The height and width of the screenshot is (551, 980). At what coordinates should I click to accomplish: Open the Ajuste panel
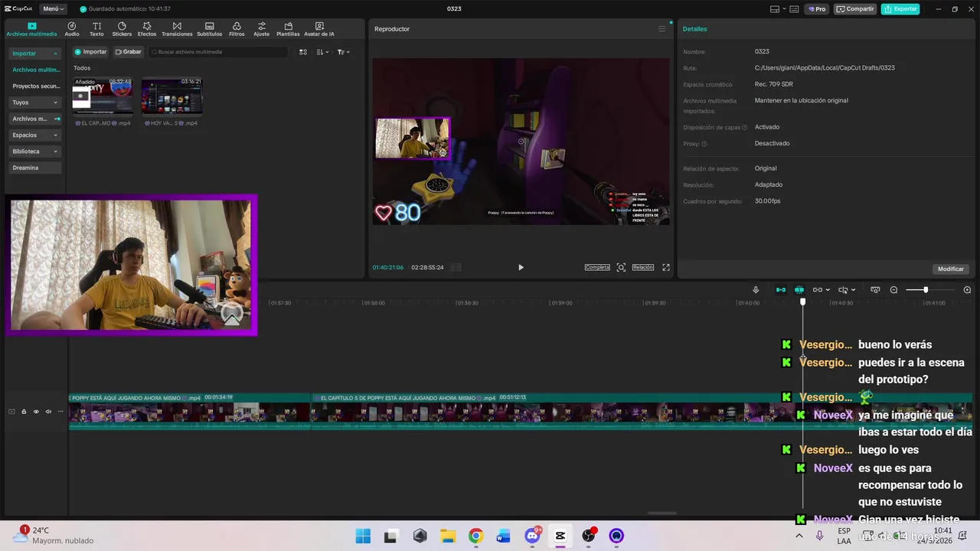click(x=262, y=29)
